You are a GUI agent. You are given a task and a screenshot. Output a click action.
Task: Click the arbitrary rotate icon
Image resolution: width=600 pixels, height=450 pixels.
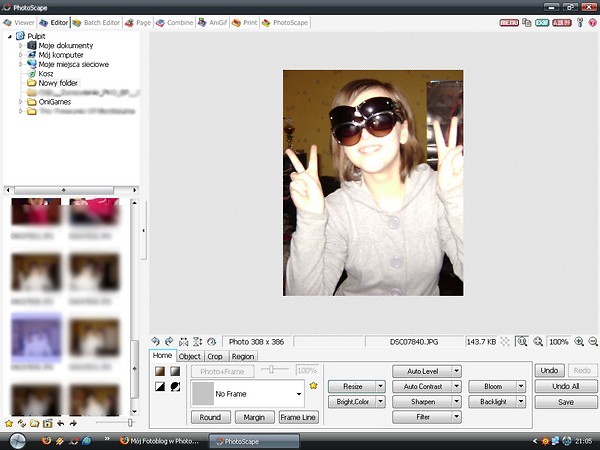(x=211, y=342)
